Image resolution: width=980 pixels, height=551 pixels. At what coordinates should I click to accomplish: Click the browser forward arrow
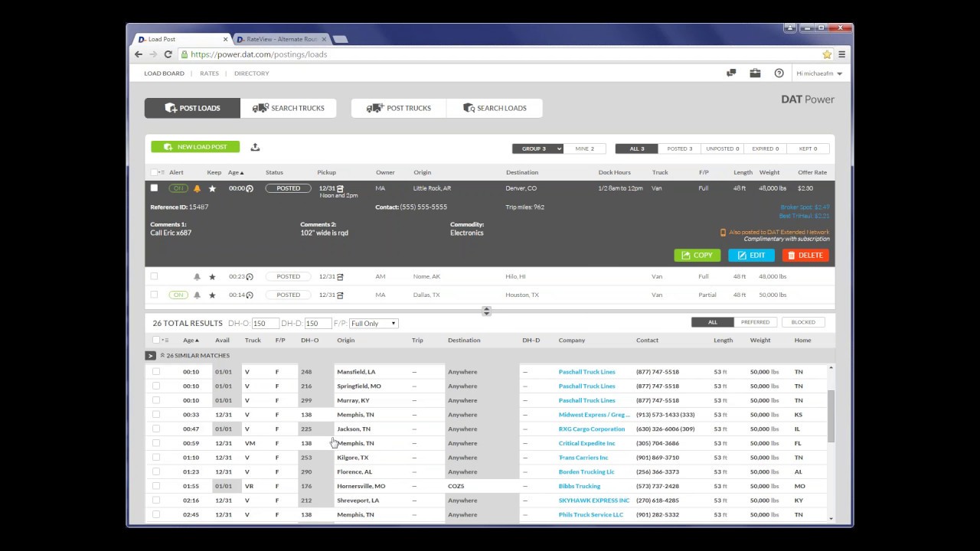[153, 54]
